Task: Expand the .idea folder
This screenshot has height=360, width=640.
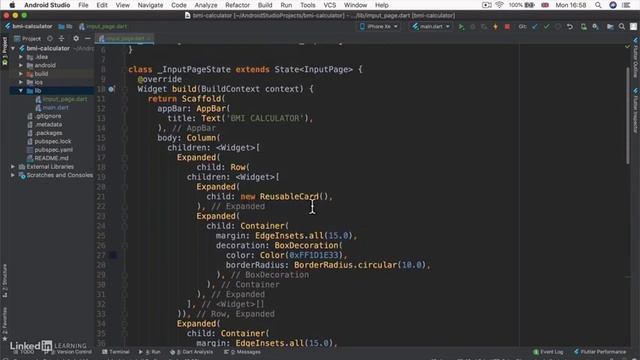Action: click(x=21, y=57)
